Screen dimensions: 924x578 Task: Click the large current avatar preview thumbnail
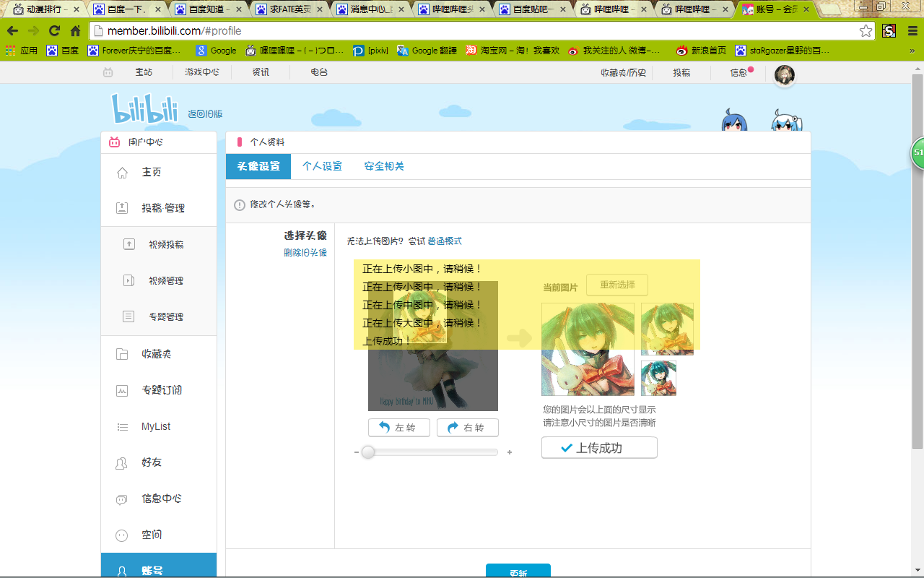coord(588,350)
